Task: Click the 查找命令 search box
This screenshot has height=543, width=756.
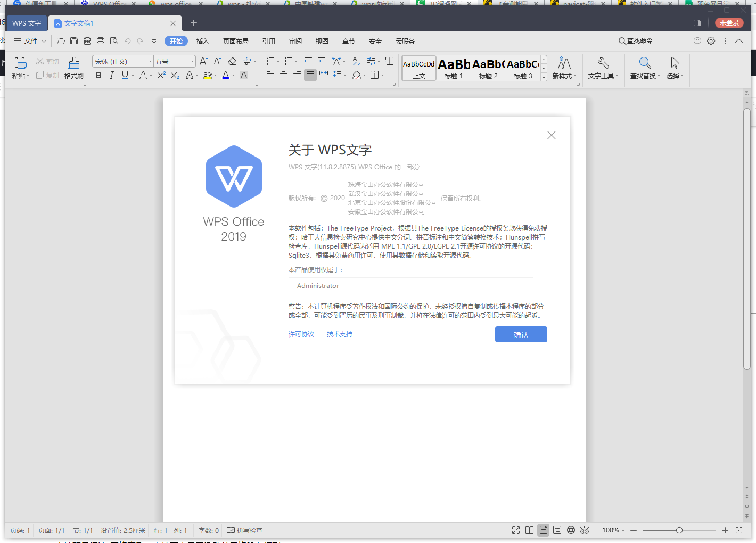Action: point(636,41)
